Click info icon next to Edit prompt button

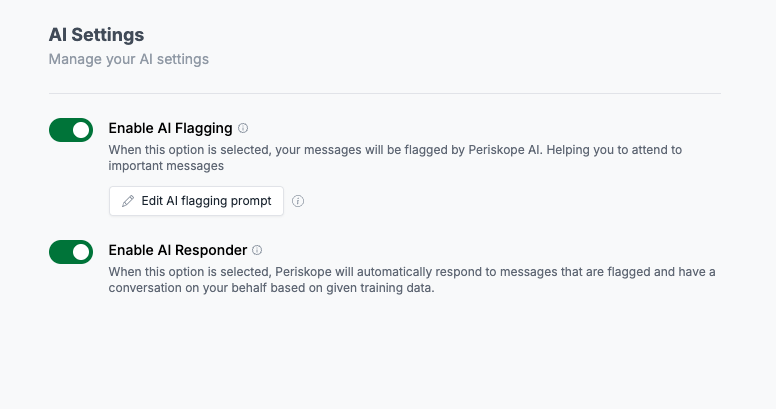(x=298, y=201)
